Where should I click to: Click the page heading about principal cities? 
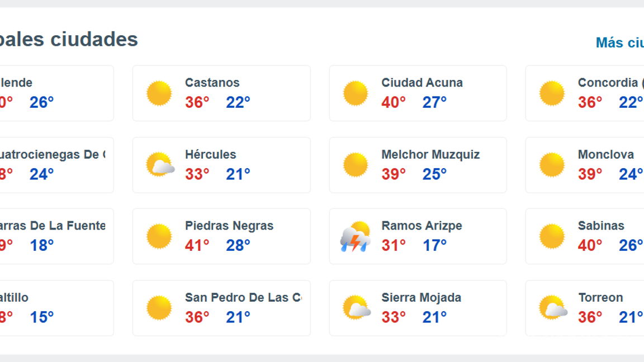(68, 39)
